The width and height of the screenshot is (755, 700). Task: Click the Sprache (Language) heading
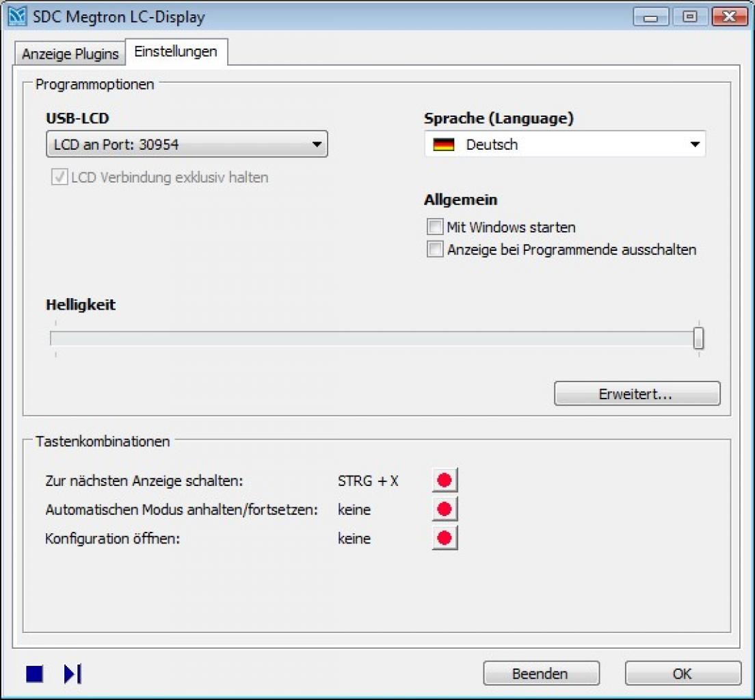pos(499,118)
